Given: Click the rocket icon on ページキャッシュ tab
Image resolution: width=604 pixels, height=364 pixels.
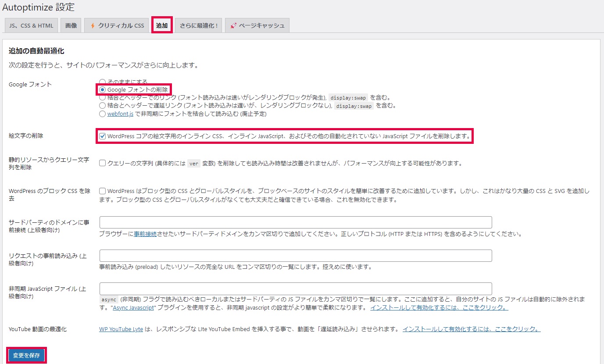Looking at the screenshot, I should 233,25.
